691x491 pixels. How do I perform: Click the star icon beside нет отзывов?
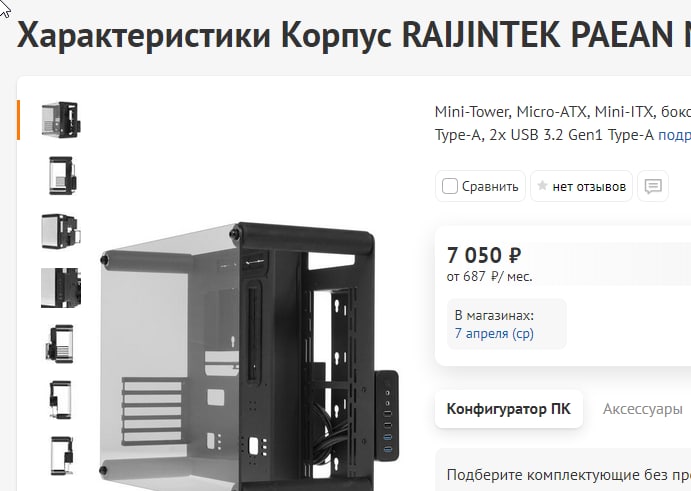pos(542,186)
